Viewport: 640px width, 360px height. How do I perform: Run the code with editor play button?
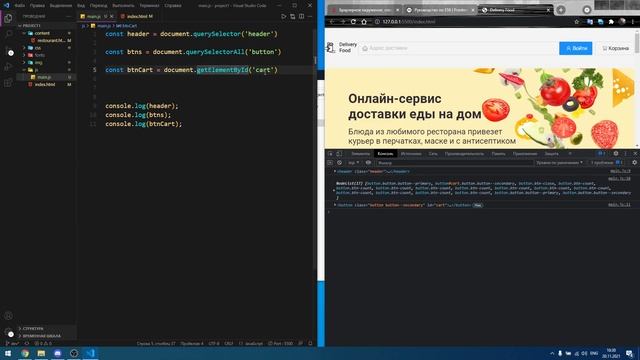(x=284, y=16)
